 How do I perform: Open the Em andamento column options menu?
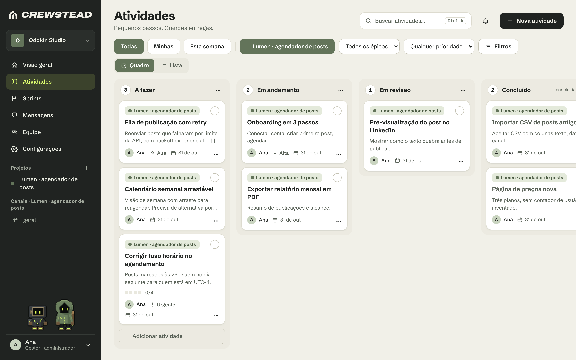click(341, 90)
